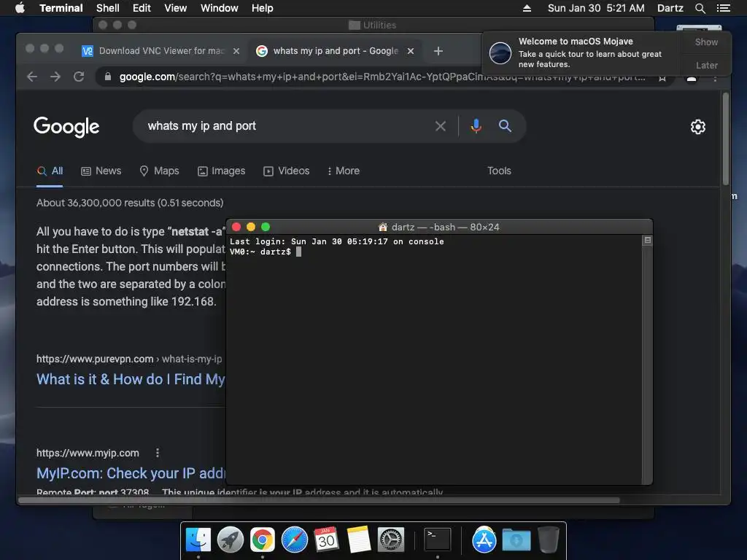Image resolution: width=747 pixels, height=560 pixels.
Task: Open myip.com result options dots
Action: pos(158,453)
